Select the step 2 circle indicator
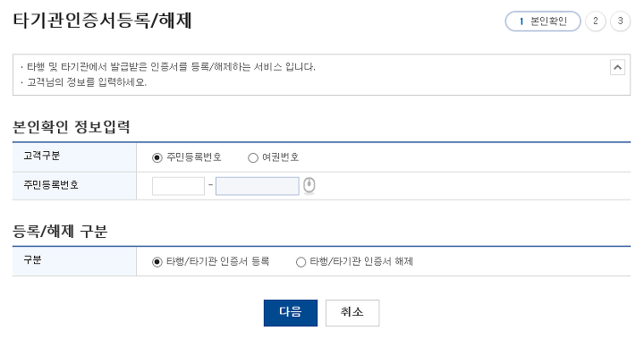Screen dimensions: 644x339 coord(596,21)
